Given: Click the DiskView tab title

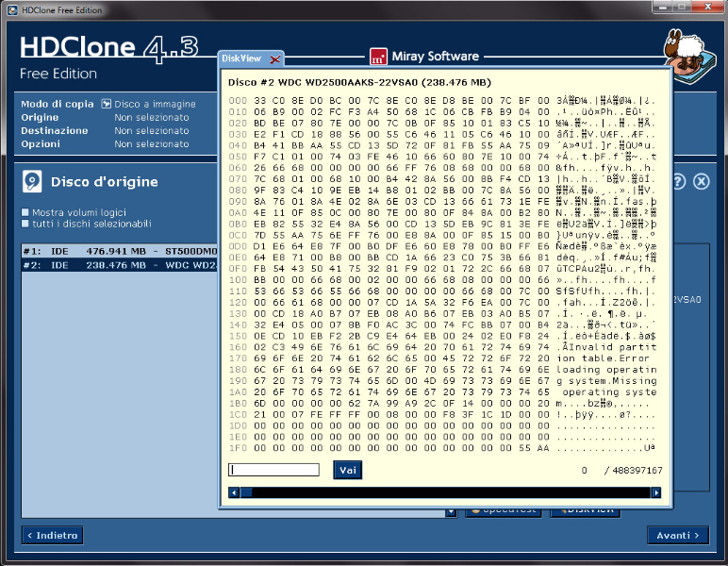Looking at the screenshot, I should tap(241, 58).
